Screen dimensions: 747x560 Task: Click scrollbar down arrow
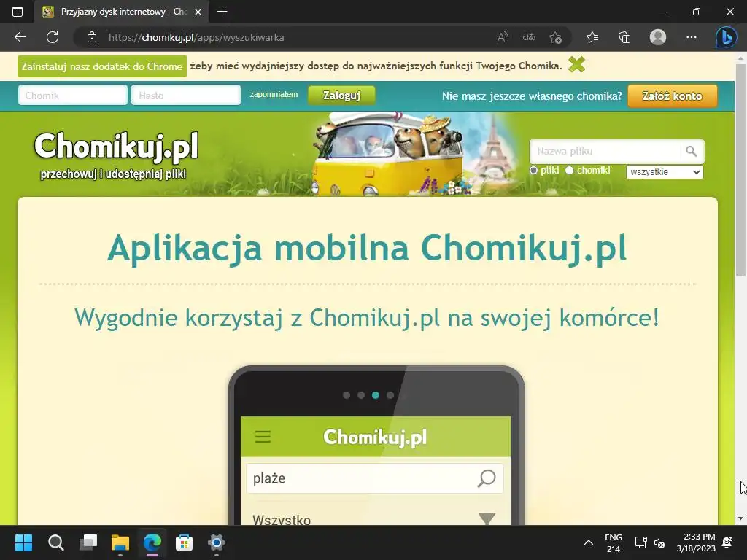click(x=740, y=518)
